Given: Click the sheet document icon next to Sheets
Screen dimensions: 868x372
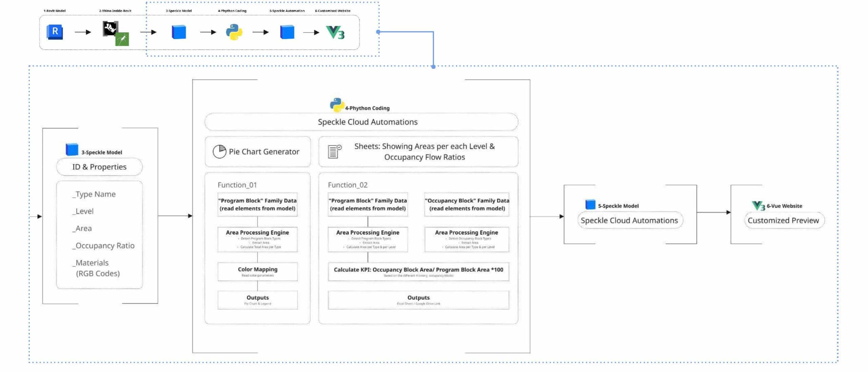Looking at the screenshot, I should click(x=334, y=151).
